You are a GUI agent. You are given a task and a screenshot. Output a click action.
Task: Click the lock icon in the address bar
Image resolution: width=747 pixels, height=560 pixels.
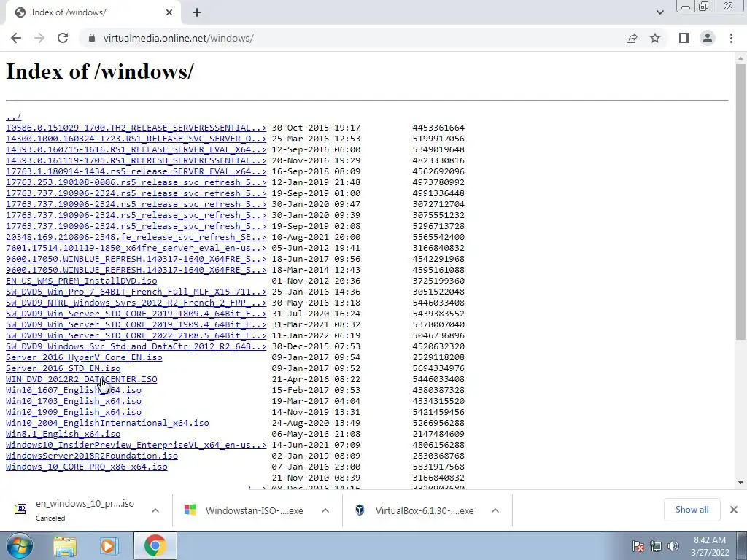[92, 38]
